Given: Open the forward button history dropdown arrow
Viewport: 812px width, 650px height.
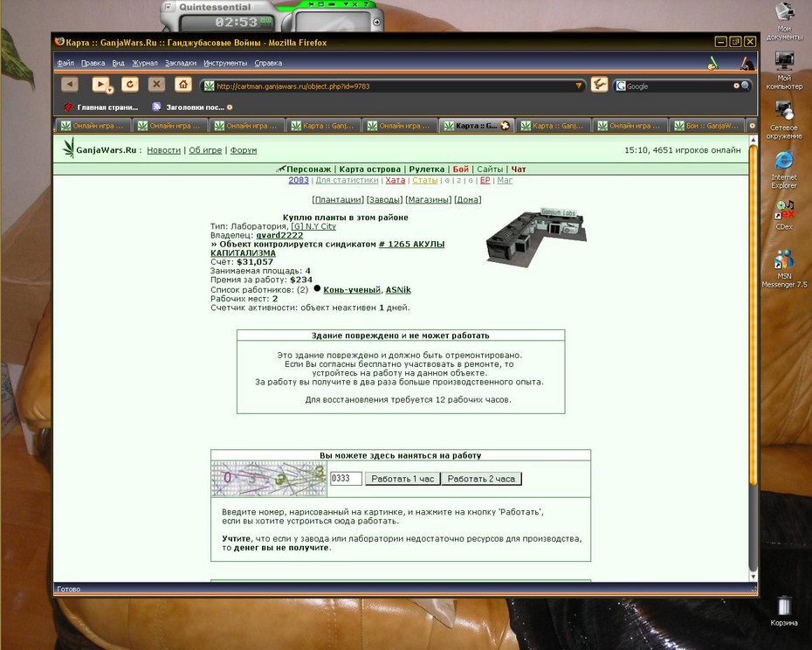Looking at the screenshot, I should tap(110, 91).
